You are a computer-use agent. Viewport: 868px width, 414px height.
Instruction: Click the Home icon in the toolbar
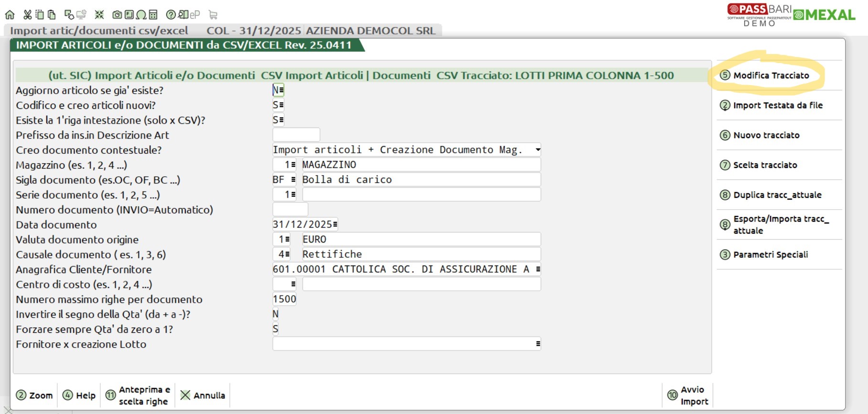pos(10,15)
